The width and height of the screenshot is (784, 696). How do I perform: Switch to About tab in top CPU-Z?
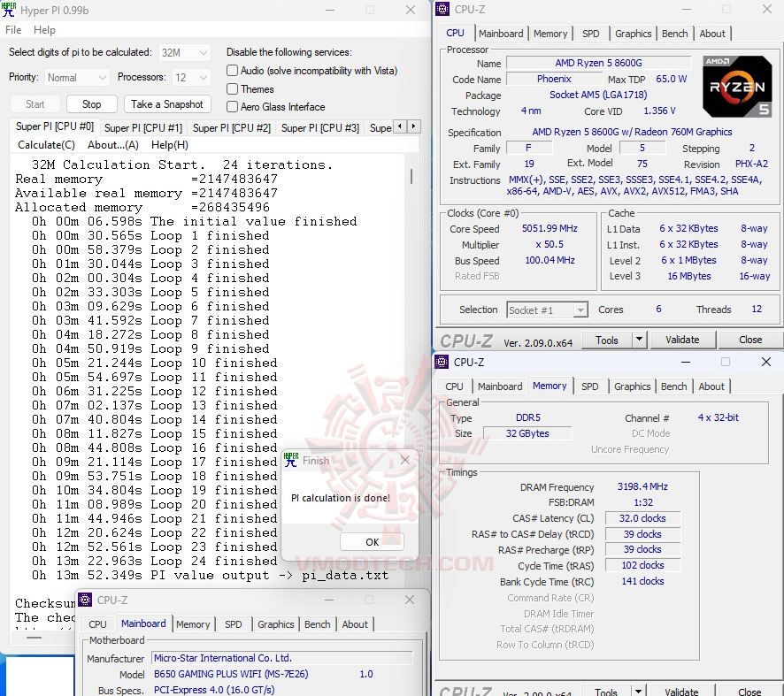pyautogui.click(x=712, y=34)
